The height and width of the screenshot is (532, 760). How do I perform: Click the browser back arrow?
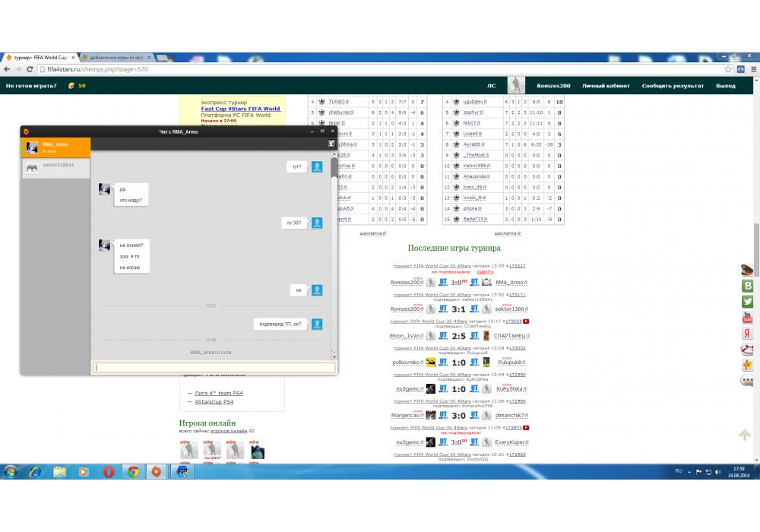click(7, 69)
